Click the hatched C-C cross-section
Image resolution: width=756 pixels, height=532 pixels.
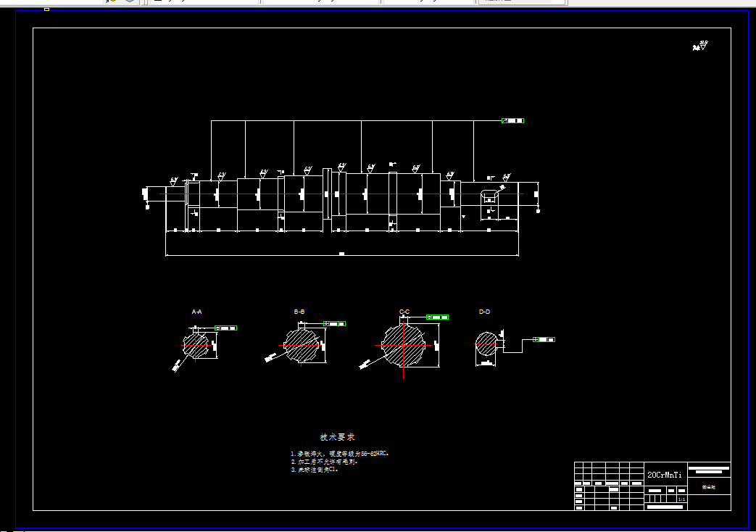[x=404, y=345]
